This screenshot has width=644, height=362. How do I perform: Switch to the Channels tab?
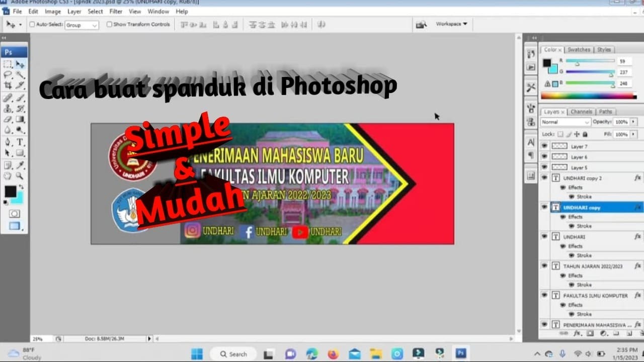pyautogui.click(x=581, y=112)
